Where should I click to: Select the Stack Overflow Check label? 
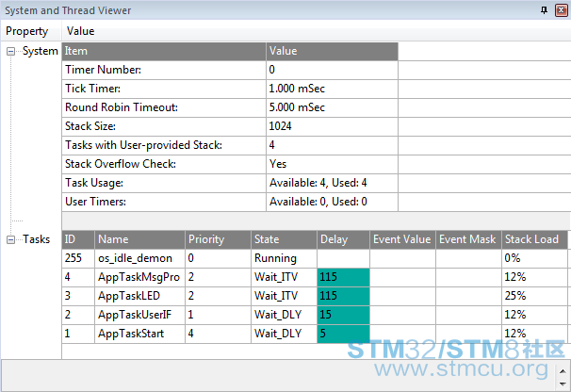pos(121,164)
